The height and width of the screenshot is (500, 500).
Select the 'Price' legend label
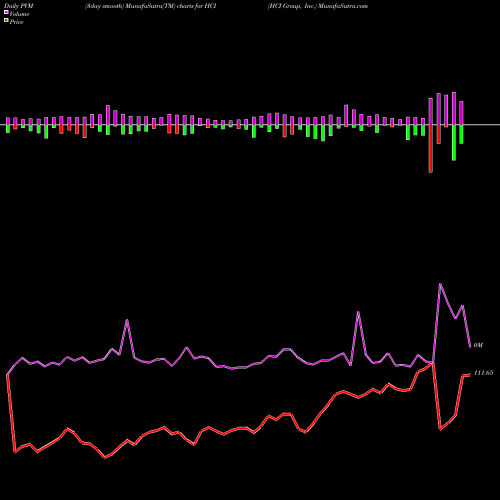[16, 22]
